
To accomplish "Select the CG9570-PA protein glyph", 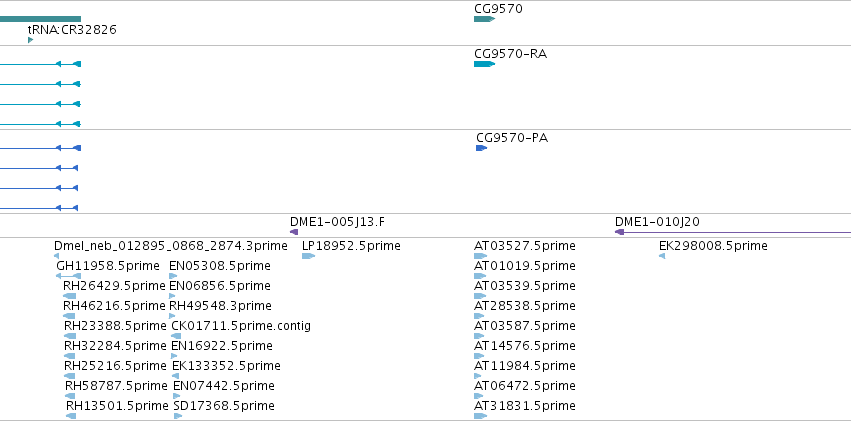I will coord(481,148).
